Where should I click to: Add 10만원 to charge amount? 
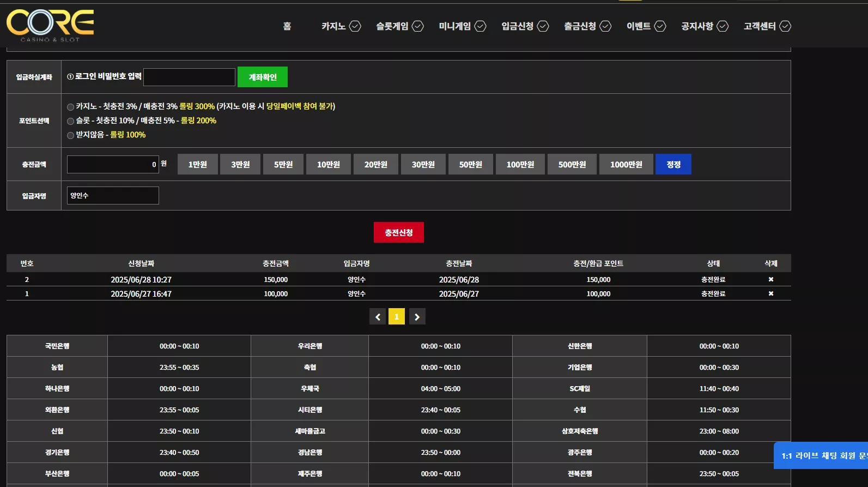coord(329,164)
